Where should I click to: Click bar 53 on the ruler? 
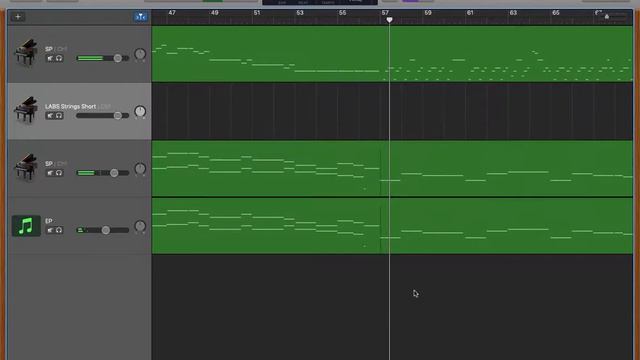click(x=300, y=13)
